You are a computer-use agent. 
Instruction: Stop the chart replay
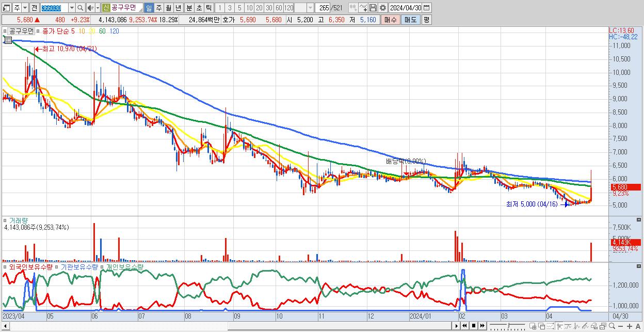(473, 326)
